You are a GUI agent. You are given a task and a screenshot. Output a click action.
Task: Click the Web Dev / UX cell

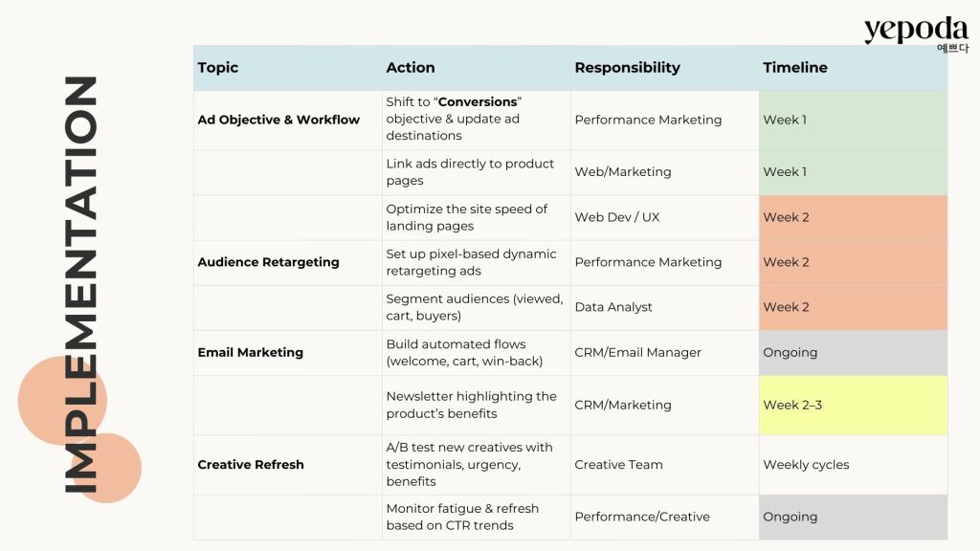point(617,217)
